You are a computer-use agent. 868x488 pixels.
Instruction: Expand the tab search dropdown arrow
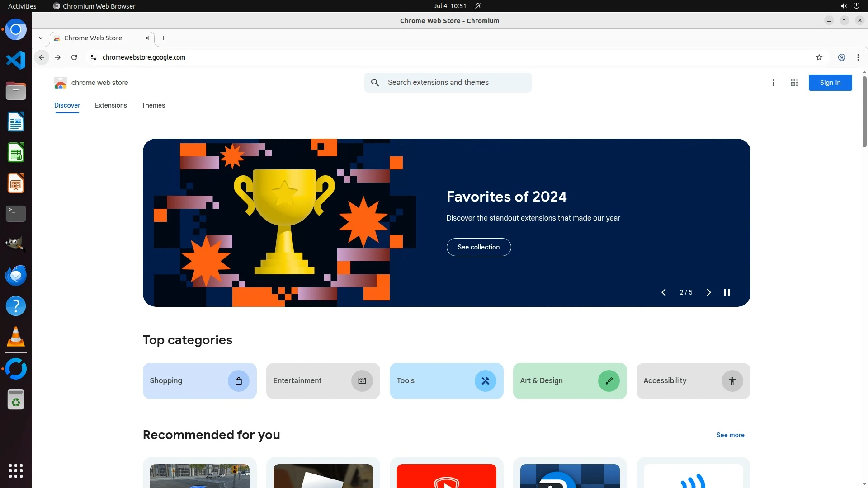pos(41,38)
